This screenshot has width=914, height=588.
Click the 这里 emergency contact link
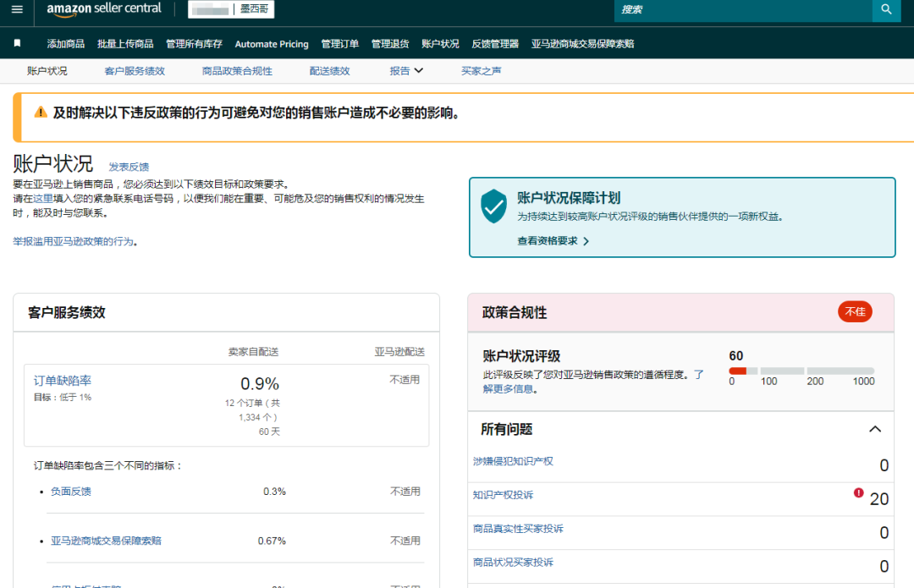pyautogui.click(x=42, y=199)
